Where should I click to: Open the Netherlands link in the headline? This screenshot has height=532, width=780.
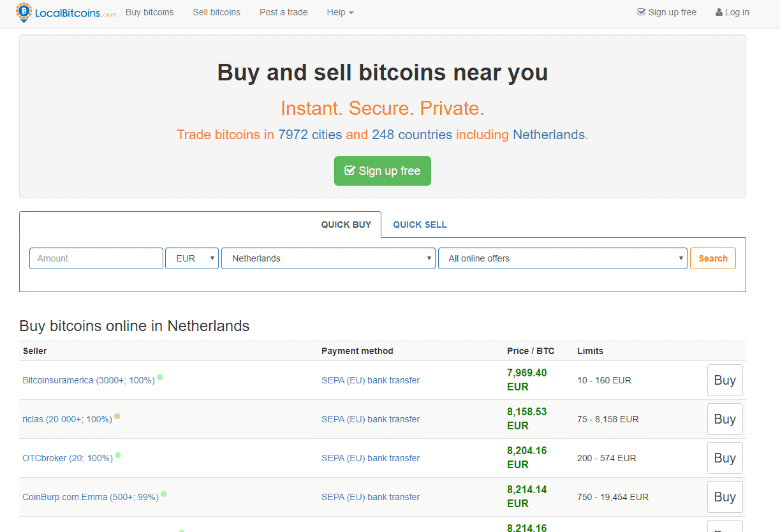tap(549, 135)
